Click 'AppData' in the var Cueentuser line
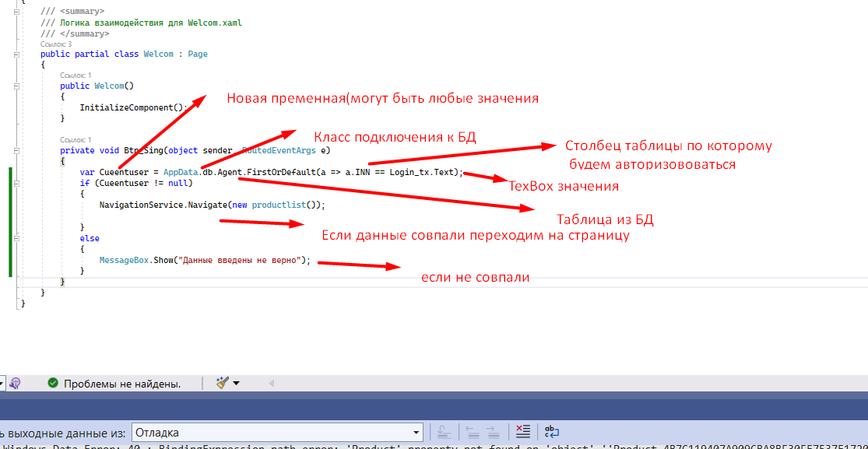 (181, 172)
